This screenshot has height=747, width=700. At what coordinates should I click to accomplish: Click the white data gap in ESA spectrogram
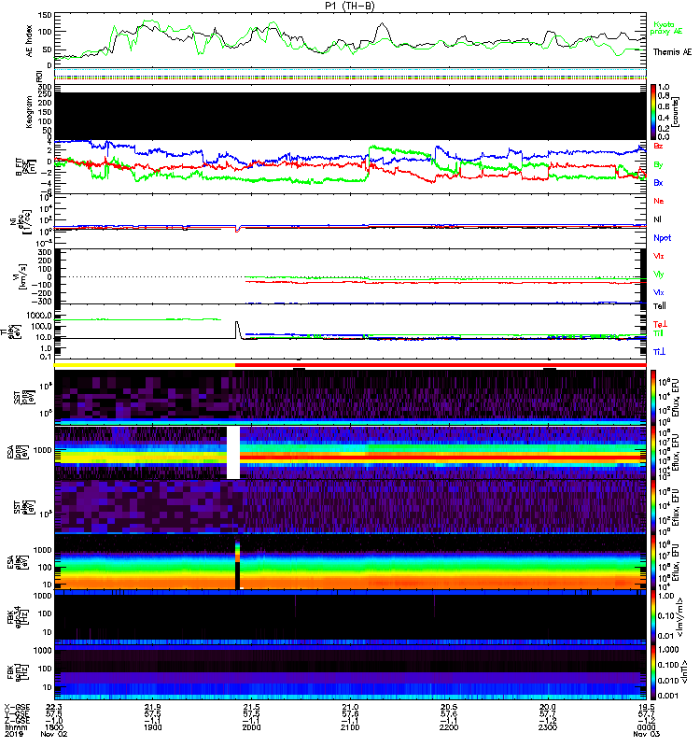point(233,453)
